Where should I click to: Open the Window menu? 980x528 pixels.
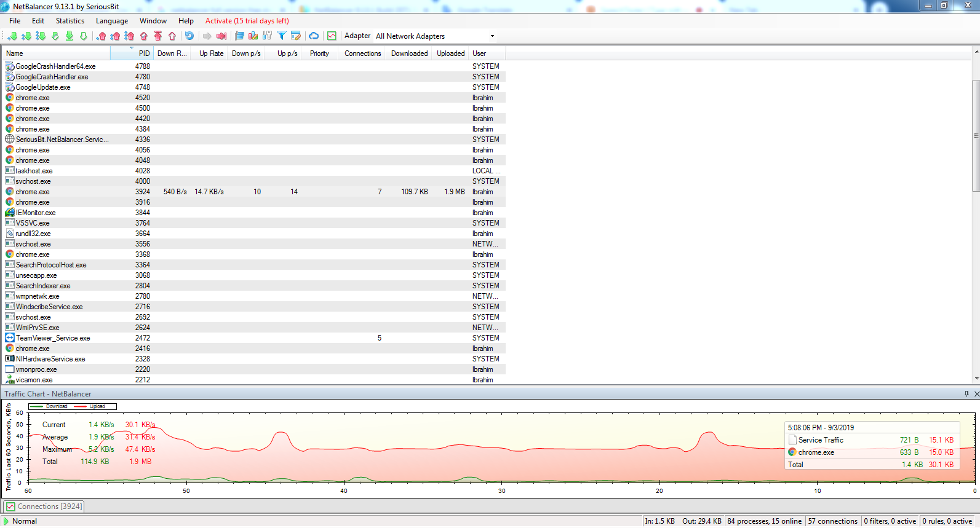[x=153, y=21]
